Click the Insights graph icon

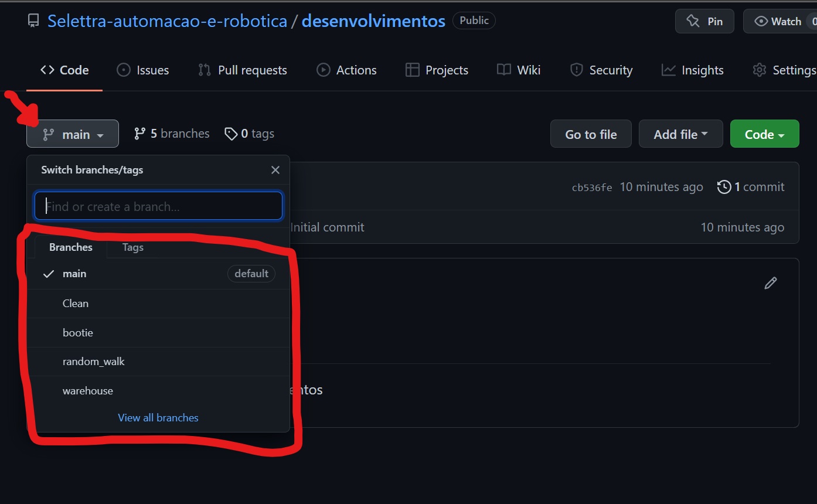(668, 70)
